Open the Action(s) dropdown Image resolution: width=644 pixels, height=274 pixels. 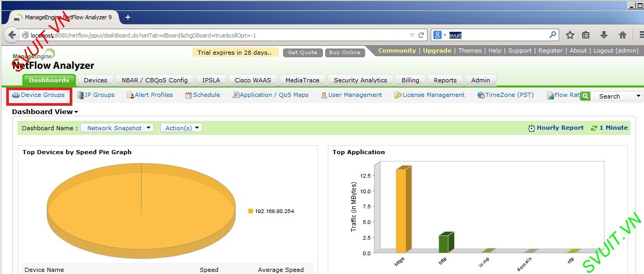click(x=181, y=128)
